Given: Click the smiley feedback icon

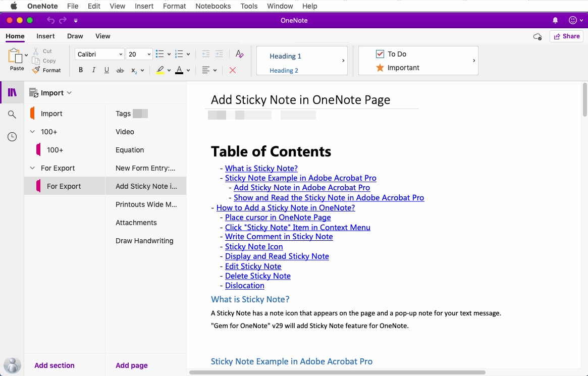Looking at the screenshot, I should point(573,20).
